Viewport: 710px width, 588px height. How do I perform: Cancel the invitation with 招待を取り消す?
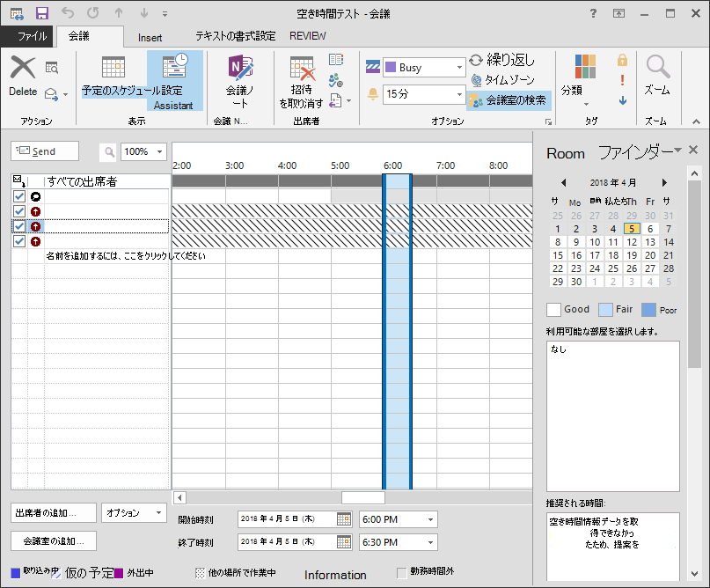302,82
